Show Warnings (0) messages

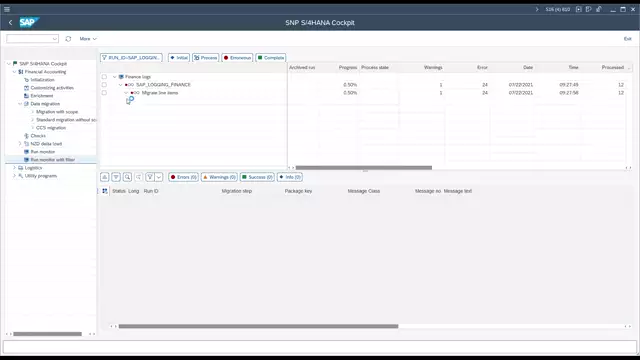coord(219,177)
